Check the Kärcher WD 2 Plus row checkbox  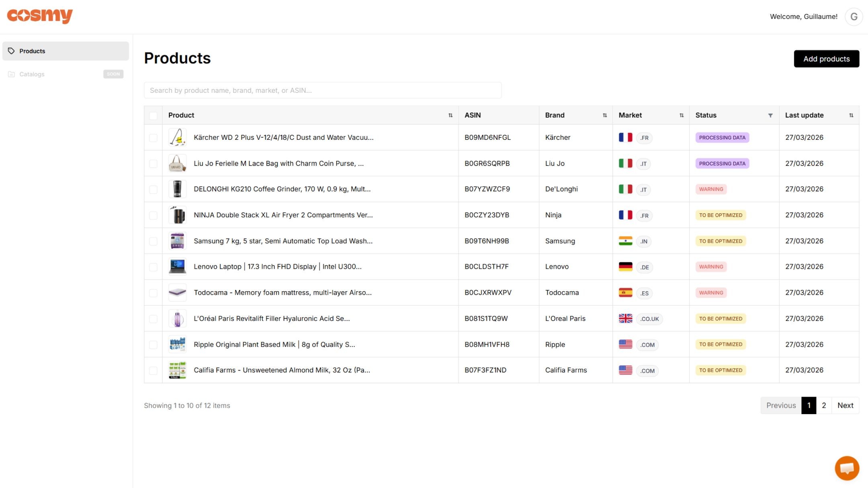[x=153, y=138]
